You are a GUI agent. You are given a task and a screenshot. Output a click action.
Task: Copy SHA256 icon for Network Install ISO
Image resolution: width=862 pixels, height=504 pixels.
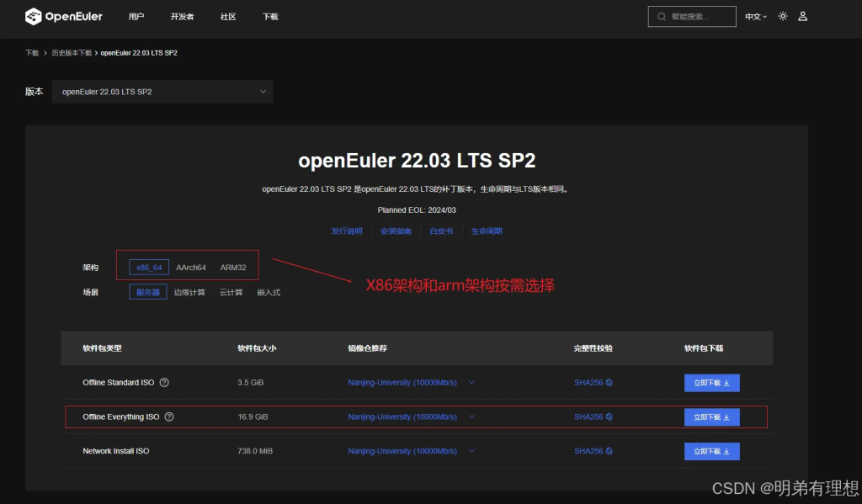(x=609, y=451)
